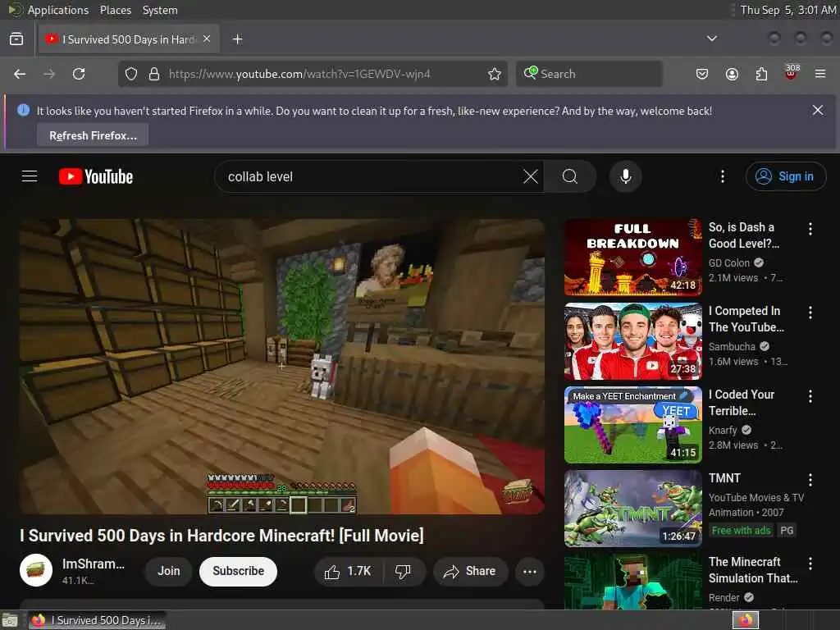This screenshot has height=630, width=840.
Task: Open YouTube settings three-dot menu
Action: [722, 176]
